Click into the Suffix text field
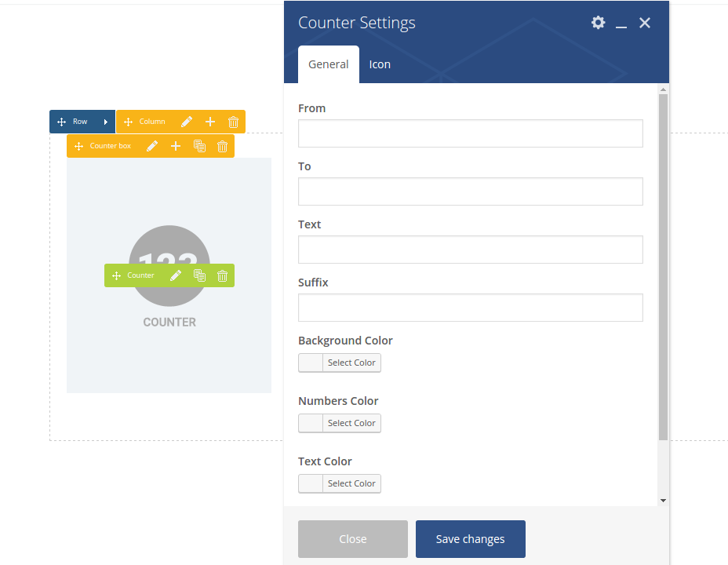 coord(470,308)
